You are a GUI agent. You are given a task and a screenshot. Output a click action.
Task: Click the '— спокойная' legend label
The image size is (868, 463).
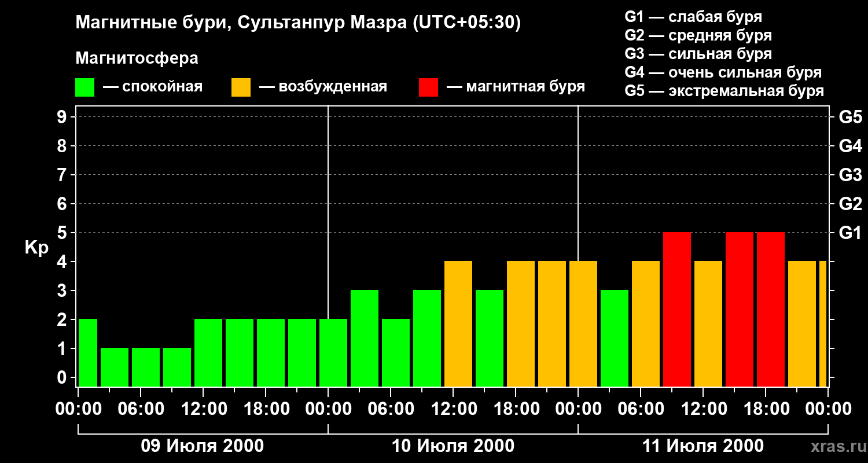click(153, 87)
